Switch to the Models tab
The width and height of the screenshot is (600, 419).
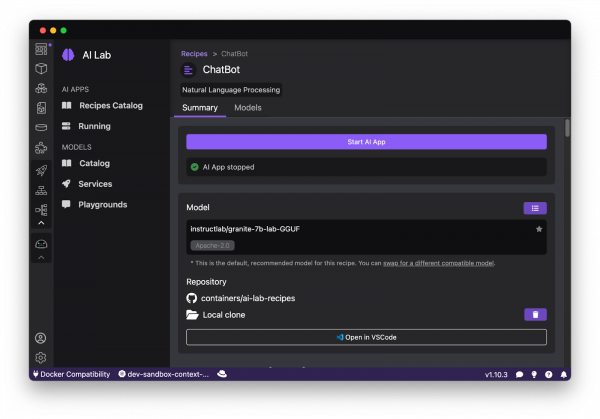pos(247,107)
